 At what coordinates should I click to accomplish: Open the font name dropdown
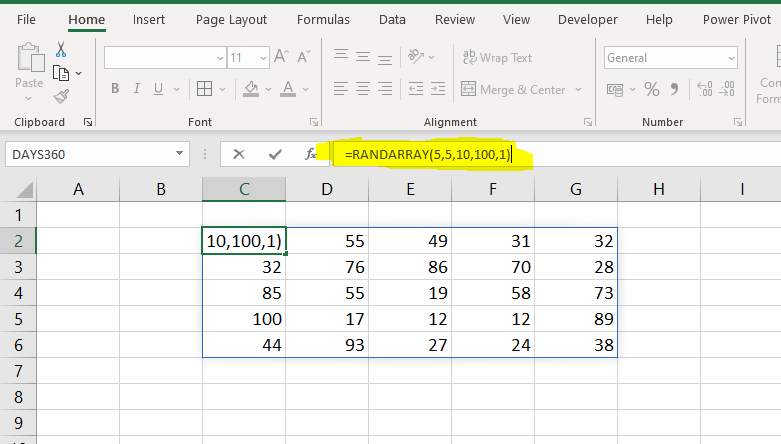(220, 58)
